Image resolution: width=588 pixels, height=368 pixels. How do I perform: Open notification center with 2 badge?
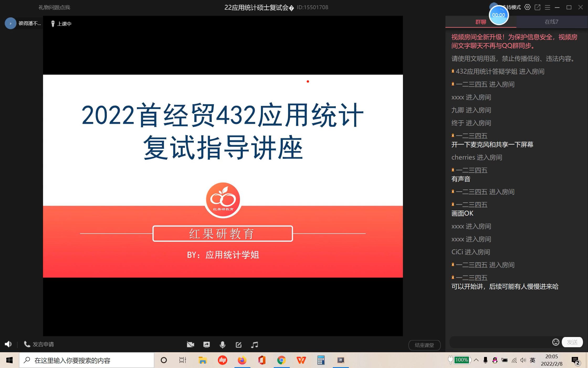click(x=576, y=361)
